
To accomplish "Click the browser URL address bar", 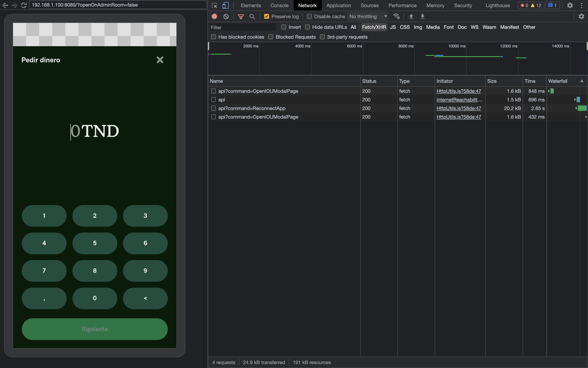I will tap(118, 5).
